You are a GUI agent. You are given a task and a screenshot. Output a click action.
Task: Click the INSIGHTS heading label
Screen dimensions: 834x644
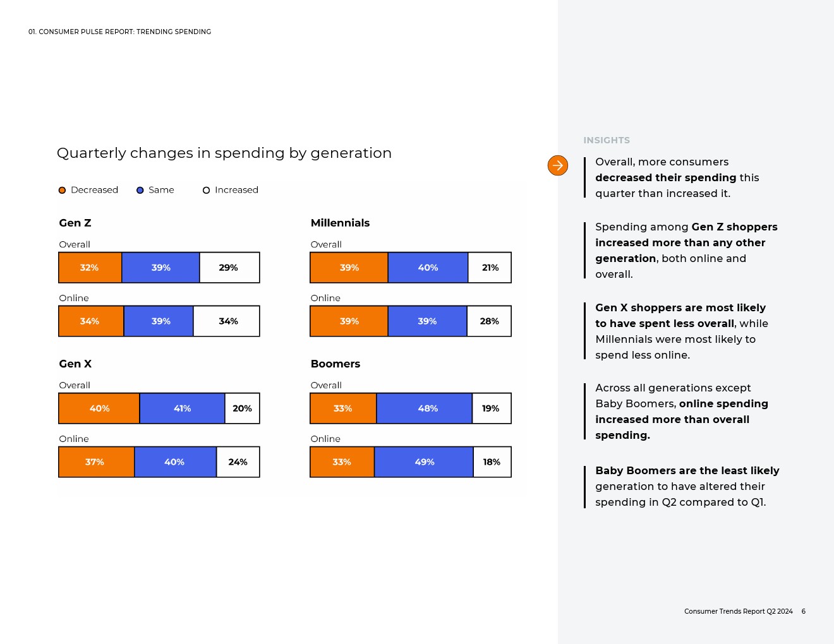click(607, 140)
